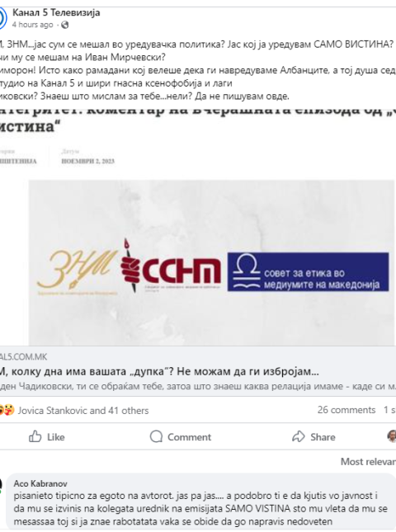Screen dimensions: 396x532
Task: Click the Share arrow icon
Action: pyautogui.click(x=299, y=436)
